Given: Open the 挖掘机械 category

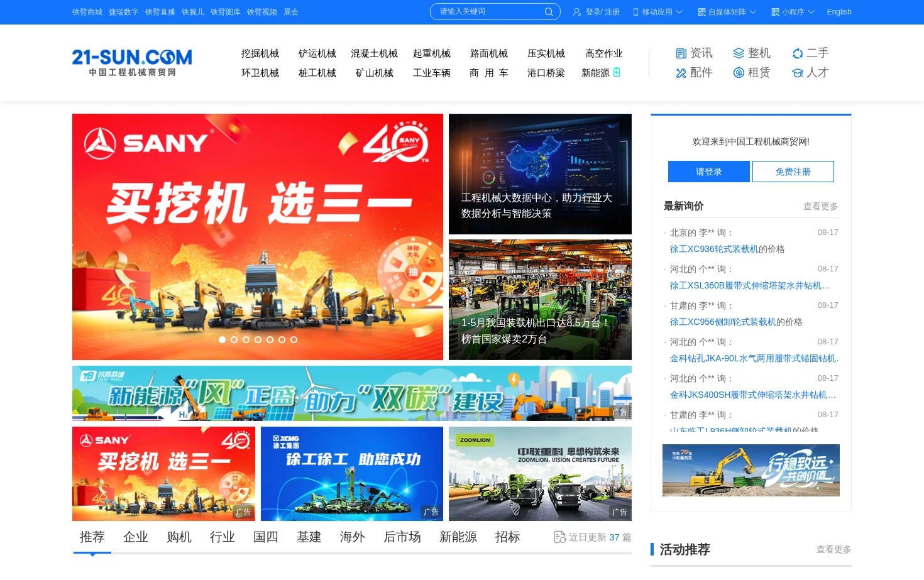Looking at the screenshot, I should click(x=260, y=53).
